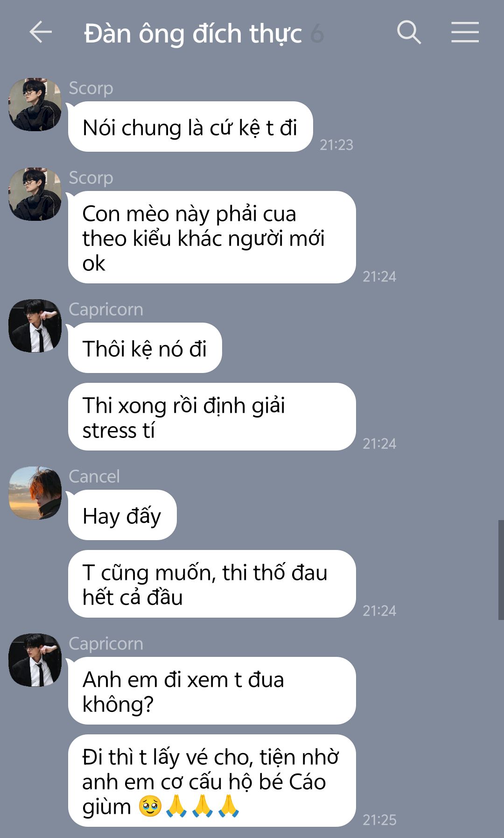Screen dimensions: 504x838
Task: Open the hamburger menu icon
Action: pos(465,32)
